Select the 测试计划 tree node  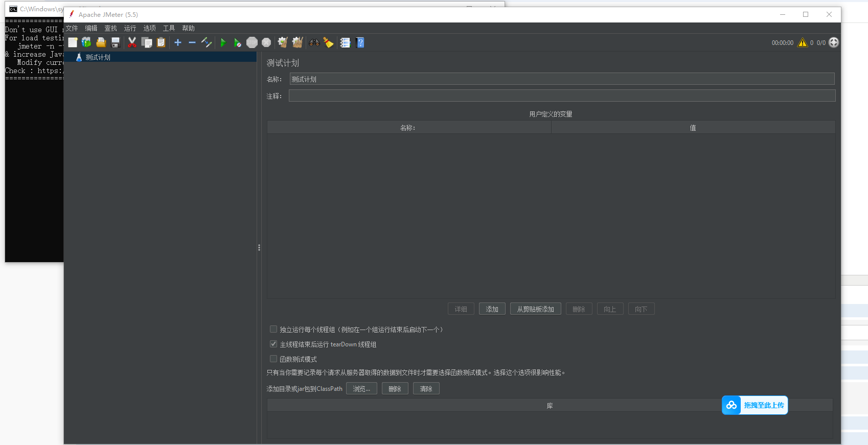98,57
